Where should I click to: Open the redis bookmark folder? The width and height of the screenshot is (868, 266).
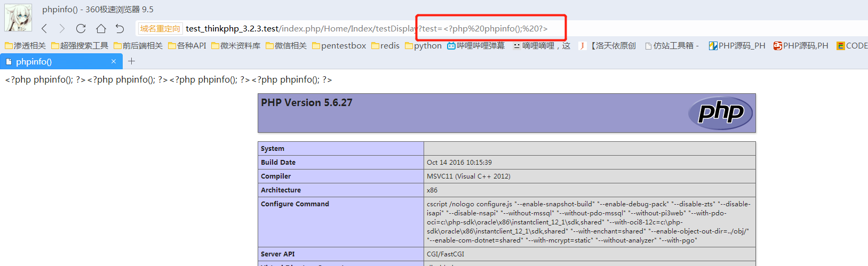[385, 46]
